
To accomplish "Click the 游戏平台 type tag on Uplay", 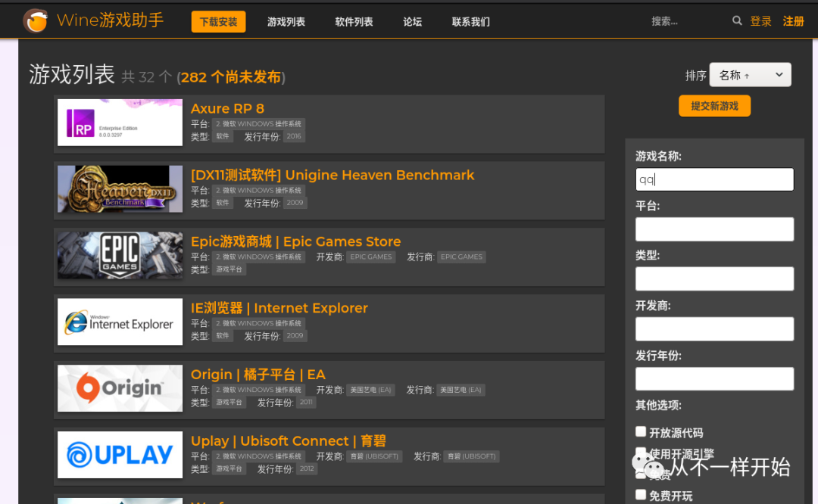I will (229, 468).
